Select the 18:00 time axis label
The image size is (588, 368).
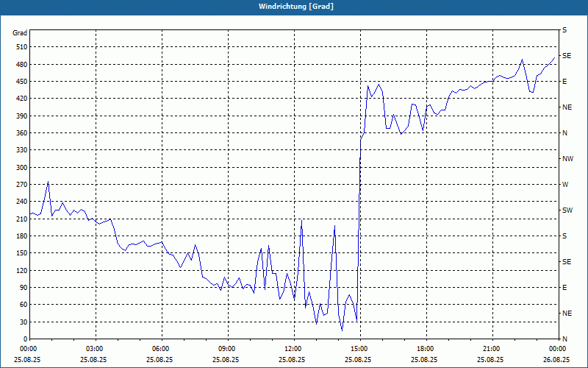425,349
